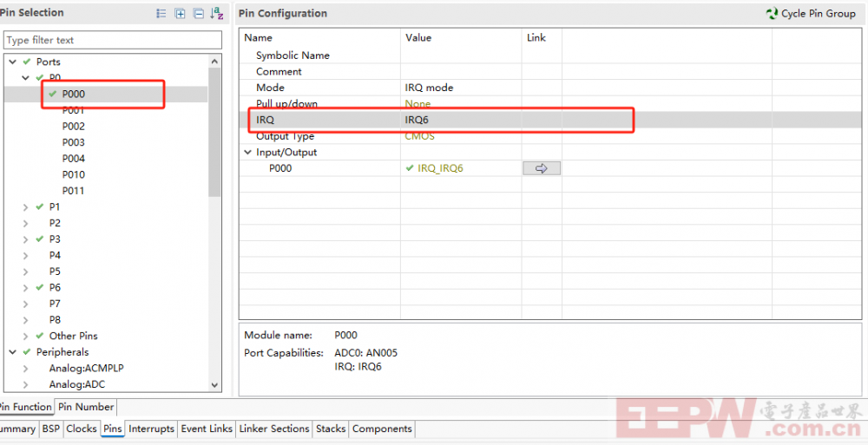Select pin P002 in the tree
This screenshot has height=445, width=868.
(x=73, y=126)
